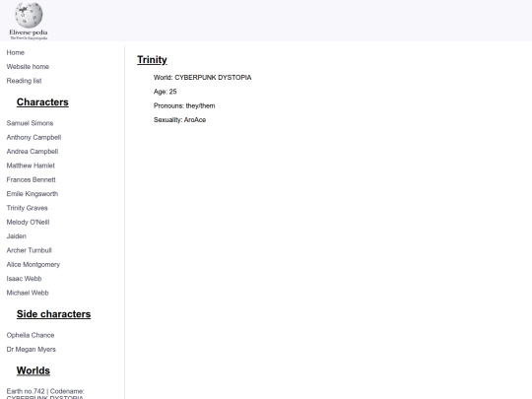Click the Trinity page title

(152, 60)
